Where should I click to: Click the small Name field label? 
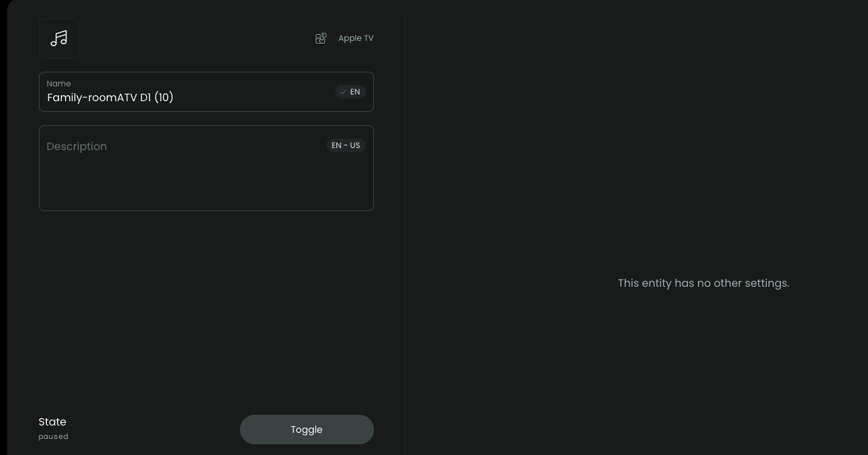point(59,84)
